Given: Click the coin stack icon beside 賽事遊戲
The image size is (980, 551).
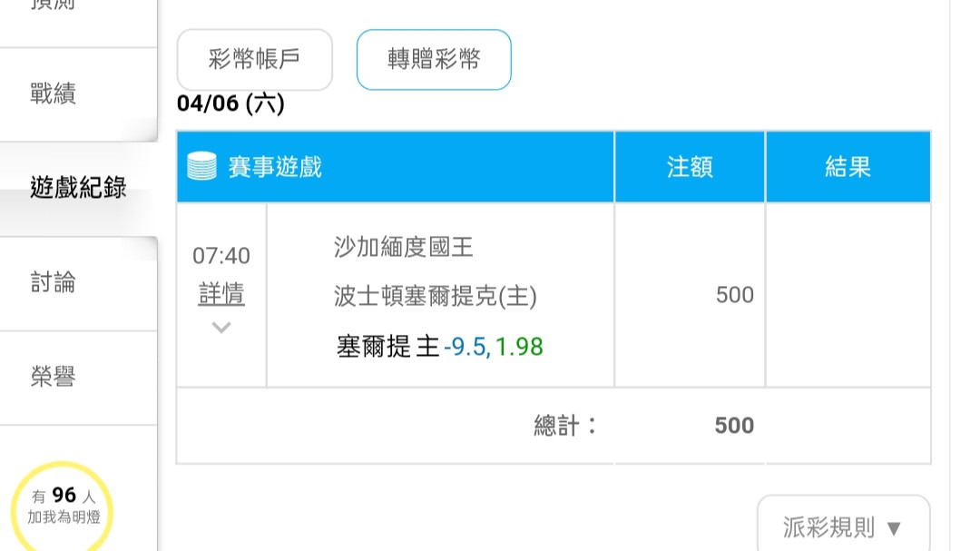Looking at the screenshot, I should 201,166.
